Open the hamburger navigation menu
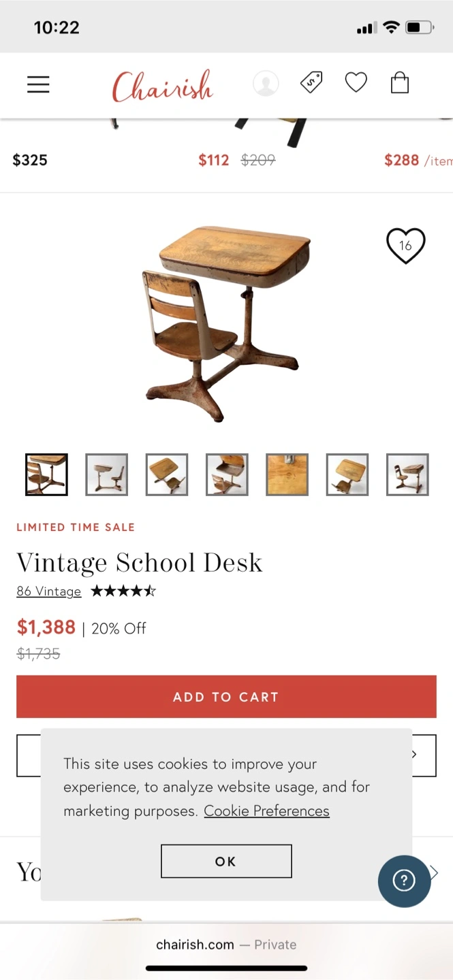Viewport: 453px width, 980px height. pyautogui.click(x=38, y=84)
